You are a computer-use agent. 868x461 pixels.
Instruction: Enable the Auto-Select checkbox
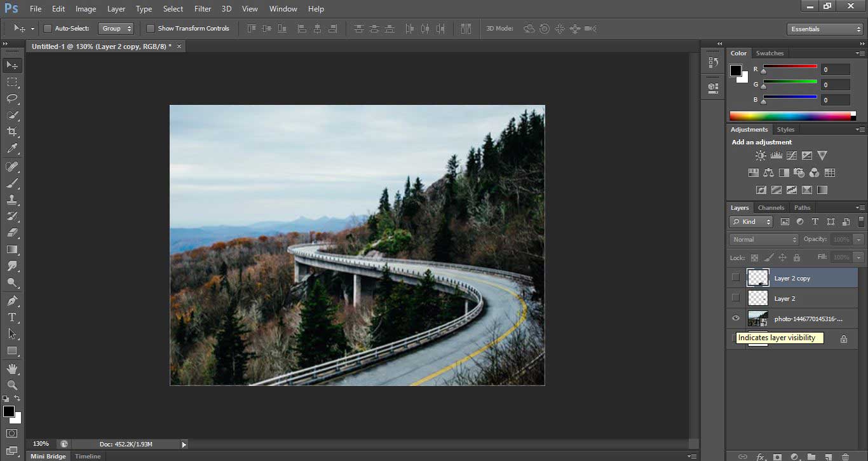[x=48, y=29]
